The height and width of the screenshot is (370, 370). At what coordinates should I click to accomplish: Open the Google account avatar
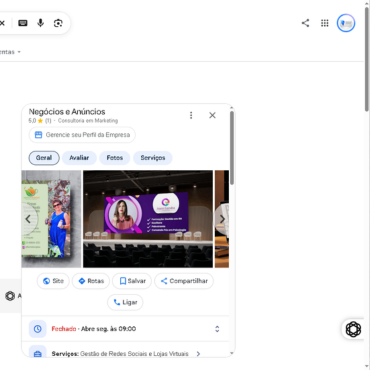point(346,23)
